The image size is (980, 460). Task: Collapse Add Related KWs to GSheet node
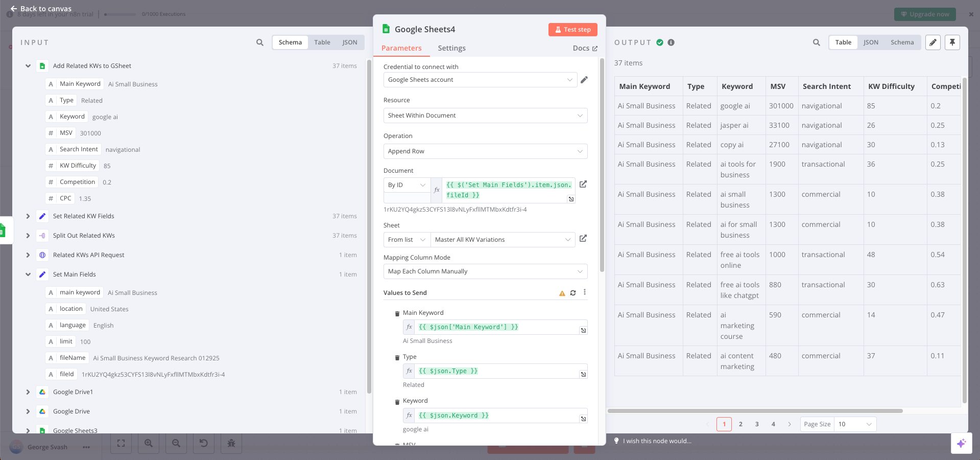pos(28,66)
